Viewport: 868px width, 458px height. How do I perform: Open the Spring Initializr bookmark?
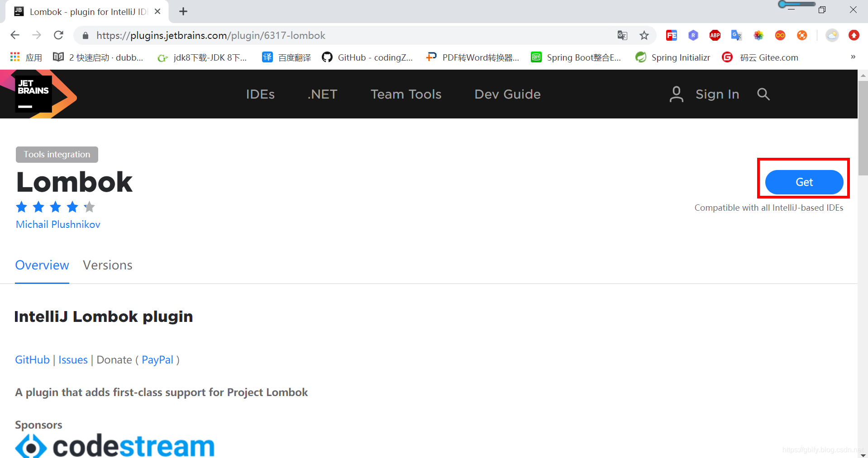pos(673,57)
